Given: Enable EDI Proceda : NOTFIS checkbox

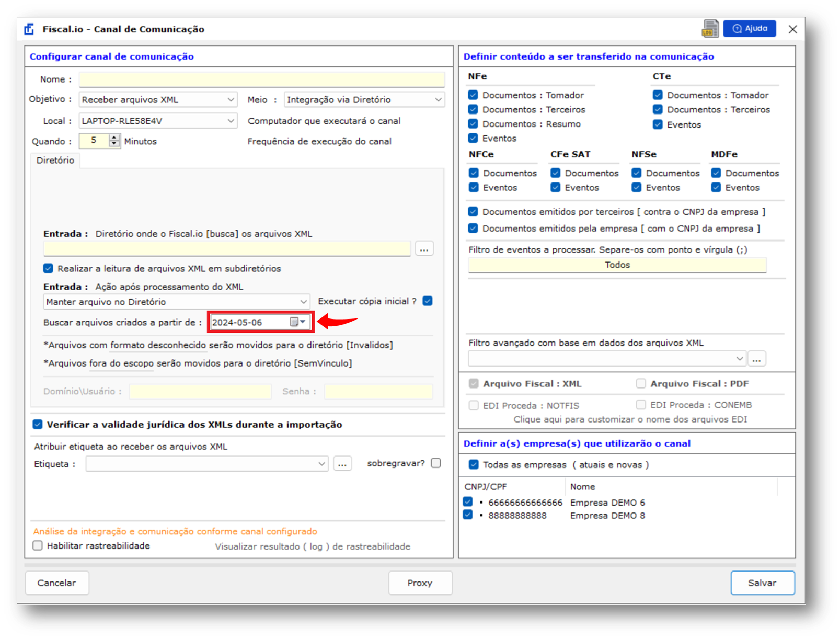Looking at the screenshot, I should 474,405.
